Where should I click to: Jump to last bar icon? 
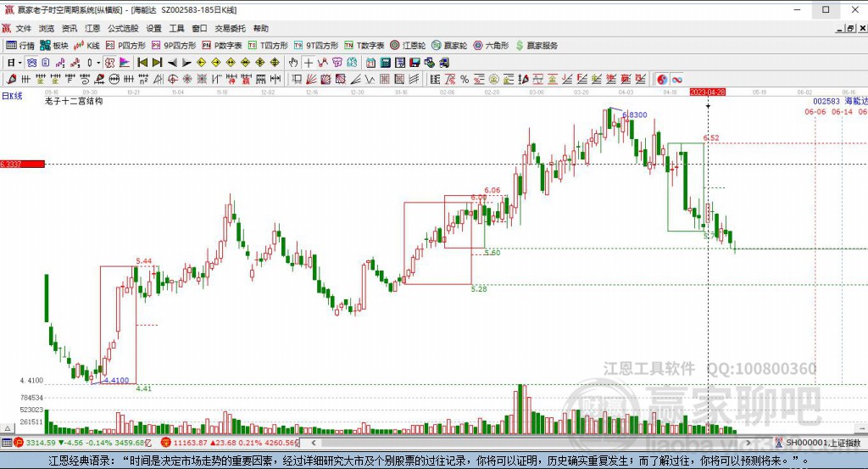pyautogui.click(x=157, y=63)
